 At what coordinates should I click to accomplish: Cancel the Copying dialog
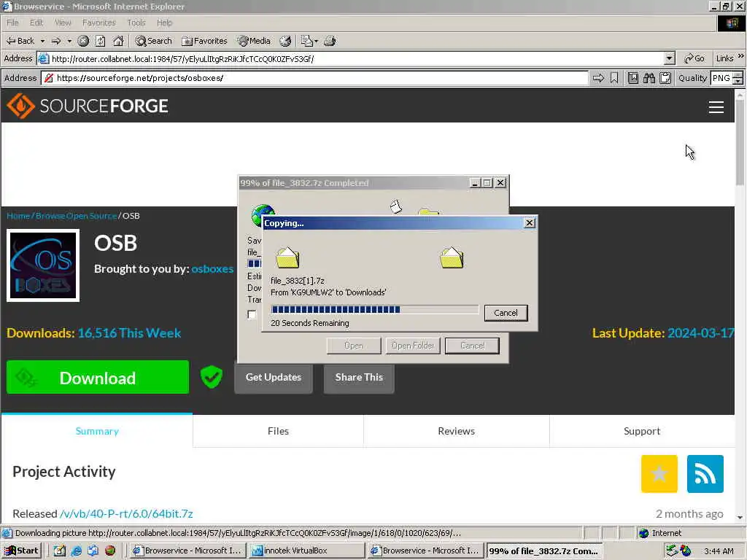coord(506,313)
